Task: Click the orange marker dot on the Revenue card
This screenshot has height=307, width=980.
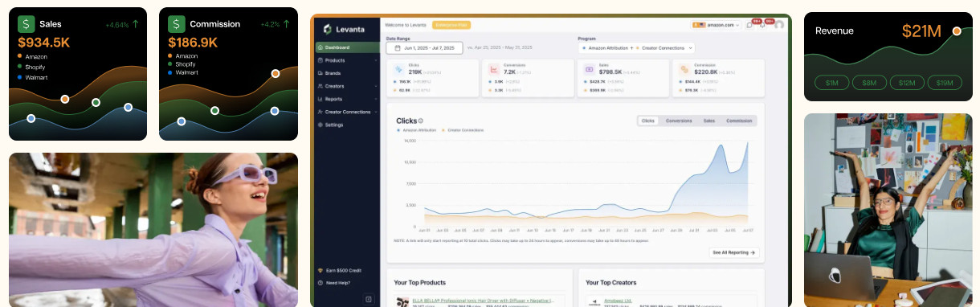Action: coord(957,31)
